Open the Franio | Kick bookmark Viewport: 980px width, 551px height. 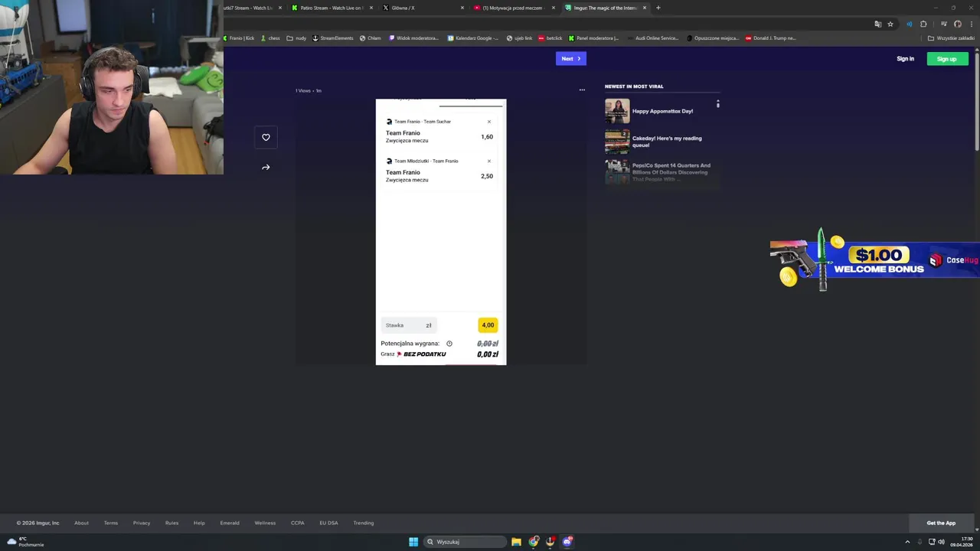(239, 37)
